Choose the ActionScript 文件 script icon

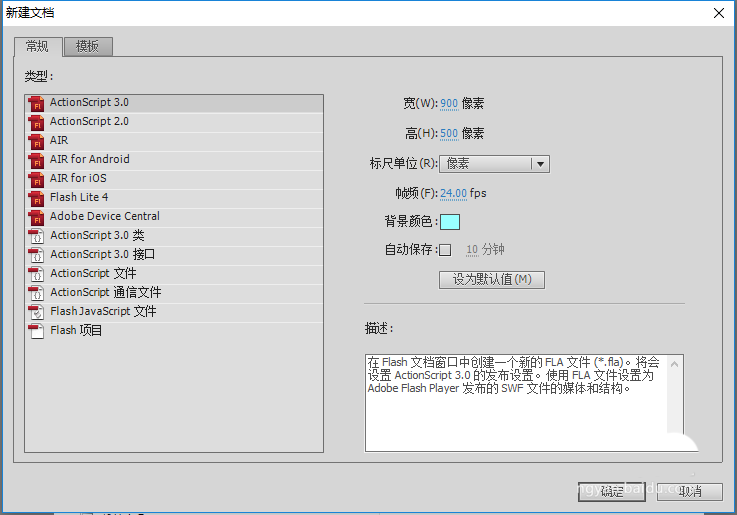coord(36,274)
